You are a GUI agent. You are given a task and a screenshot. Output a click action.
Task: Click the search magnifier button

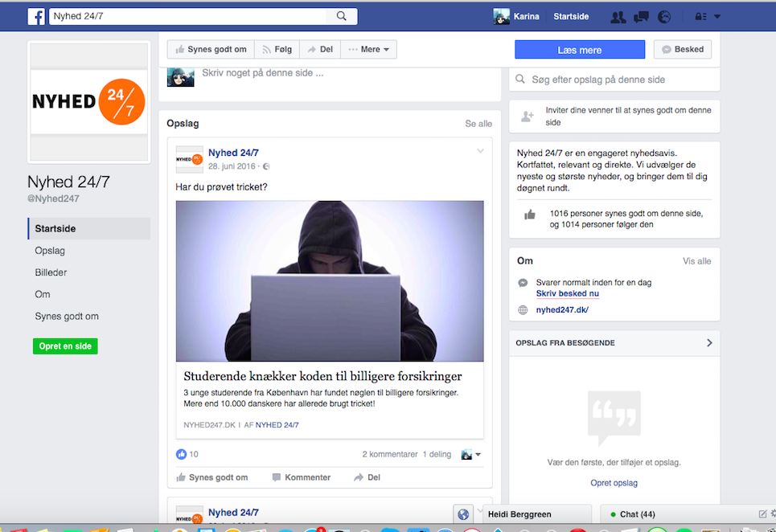pos(342,16)
